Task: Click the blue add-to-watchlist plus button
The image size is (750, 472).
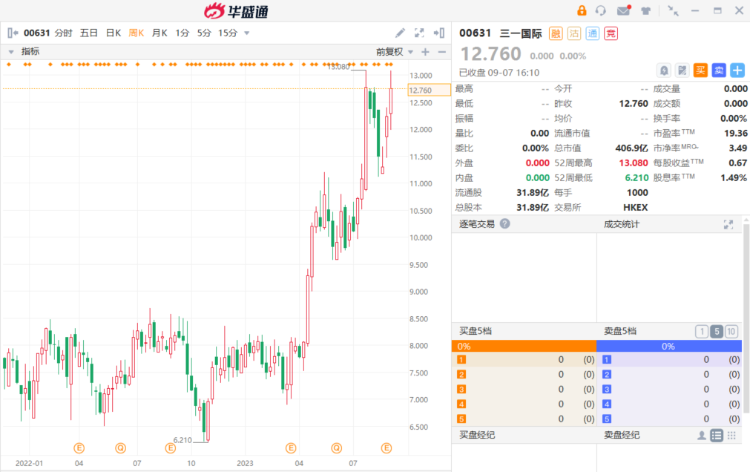Action: point(737,70)
